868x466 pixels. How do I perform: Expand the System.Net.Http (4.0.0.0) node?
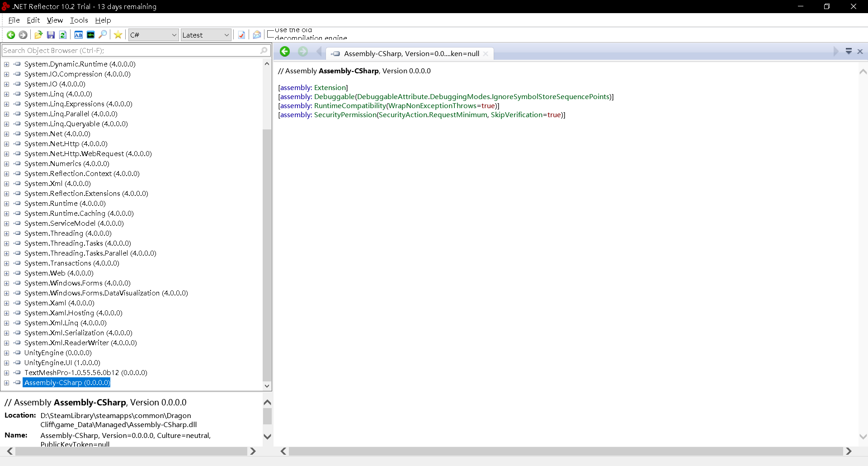7,144
